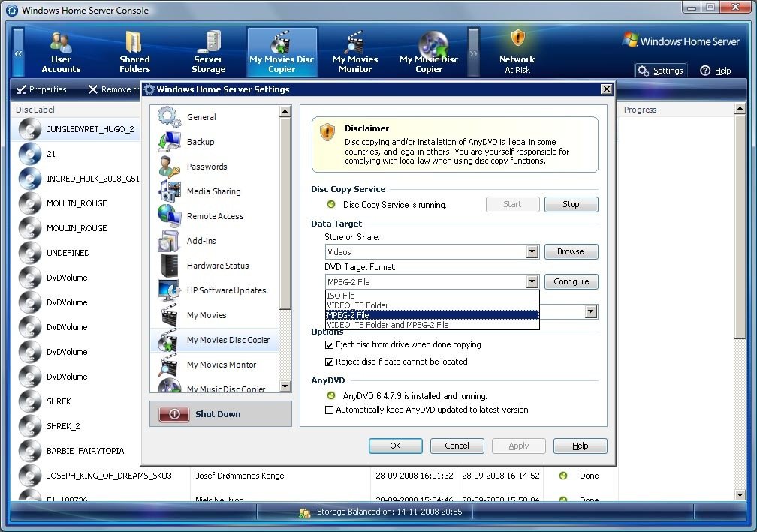Viewport: 757px width, 532px height.
Task: Click Help in settings dialog
Action: pyautogui.click(x=581, y=446)
